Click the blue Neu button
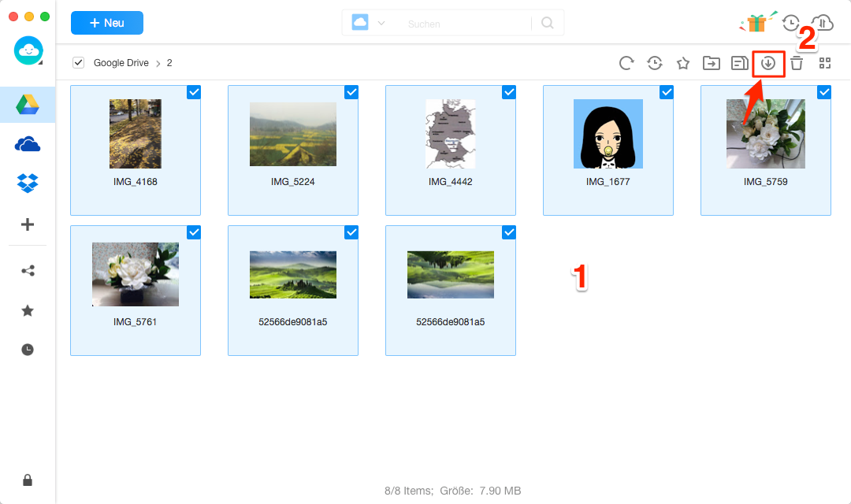The height and width of the screenshot is (504, 851). (106, 23)
